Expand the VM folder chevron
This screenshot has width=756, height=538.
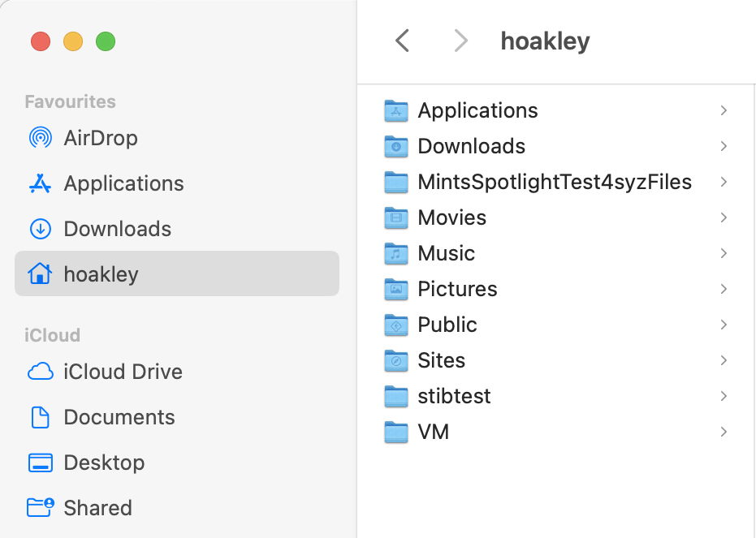pos(723,432)
